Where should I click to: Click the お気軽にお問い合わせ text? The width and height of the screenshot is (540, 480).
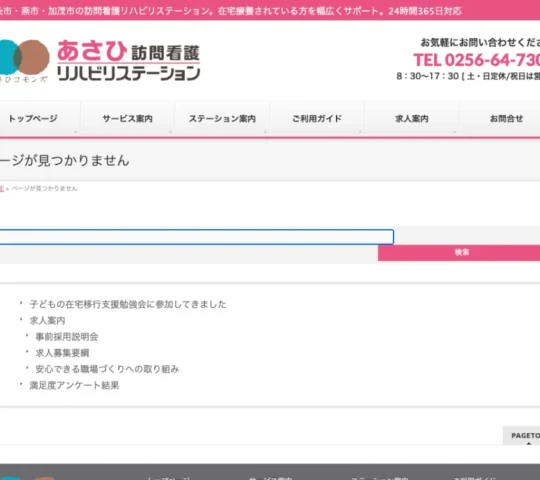point(480,43)
